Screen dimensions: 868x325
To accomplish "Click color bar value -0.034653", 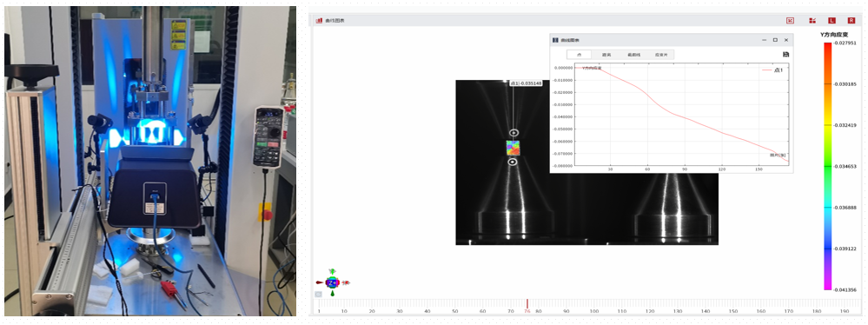I will (845, 166).
